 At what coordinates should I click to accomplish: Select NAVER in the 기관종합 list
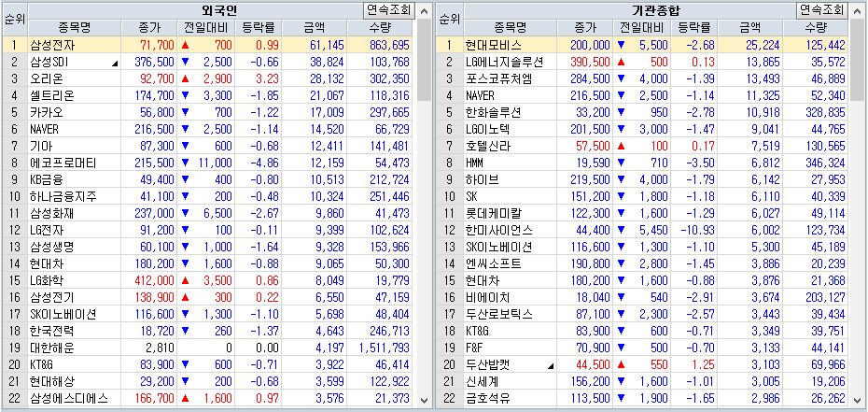click(481, 96)
